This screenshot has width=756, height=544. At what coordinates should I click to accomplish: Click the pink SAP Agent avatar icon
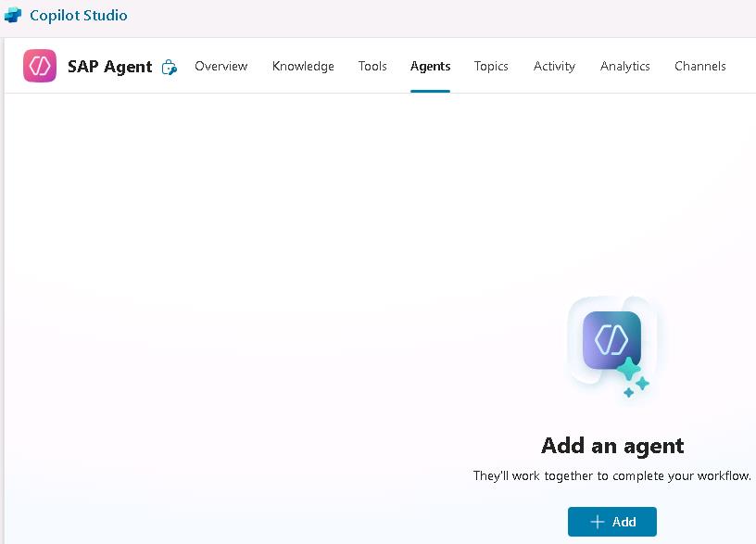[40, 66]
